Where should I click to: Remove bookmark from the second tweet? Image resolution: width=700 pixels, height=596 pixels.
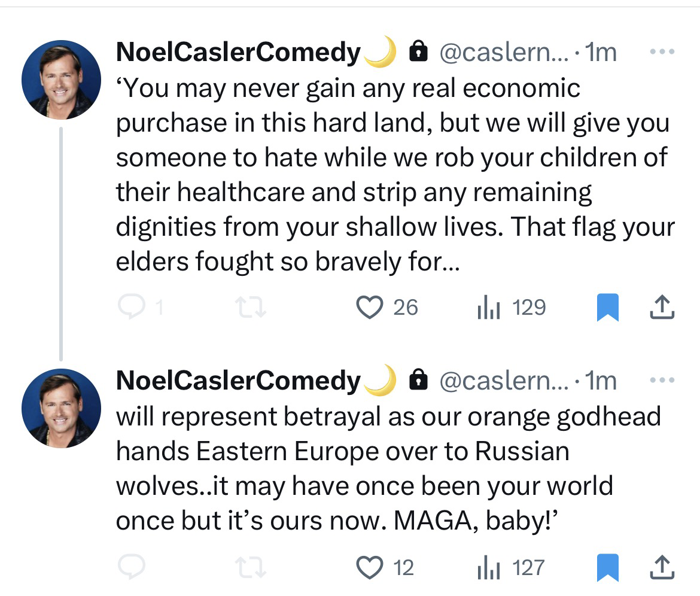click(607, 567)
